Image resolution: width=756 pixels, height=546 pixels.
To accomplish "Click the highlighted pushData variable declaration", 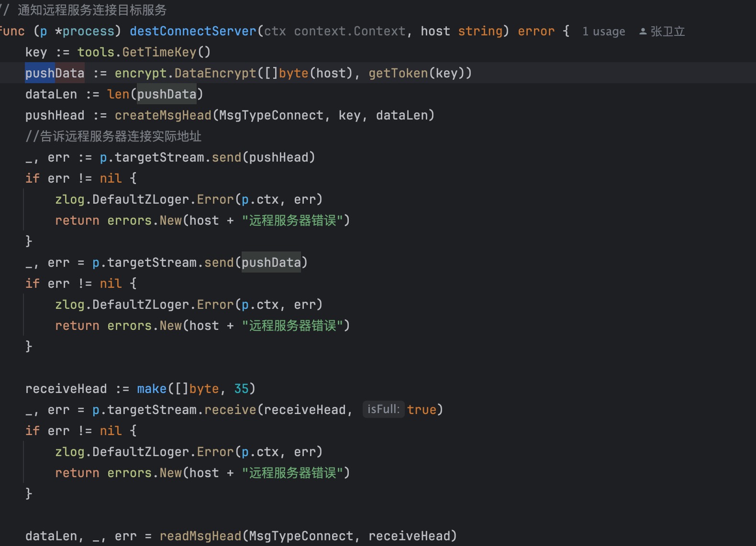I will pyautogui.click(x=55, y=73).
